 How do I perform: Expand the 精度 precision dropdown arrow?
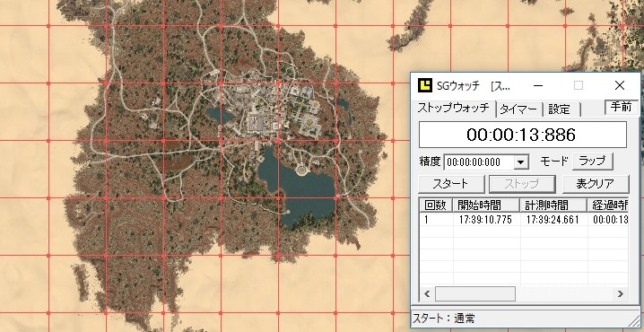521,162
